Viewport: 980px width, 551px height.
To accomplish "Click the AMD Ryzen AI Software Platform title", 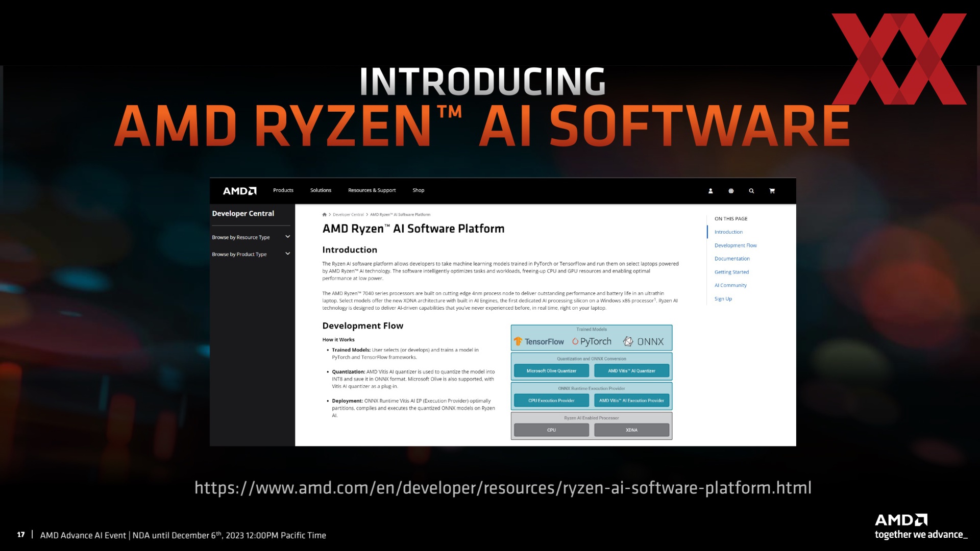I will 413,229.
